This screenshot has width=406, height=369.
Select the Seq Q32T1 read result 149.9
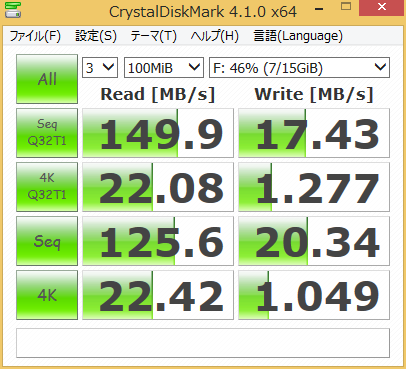point(158,133)
